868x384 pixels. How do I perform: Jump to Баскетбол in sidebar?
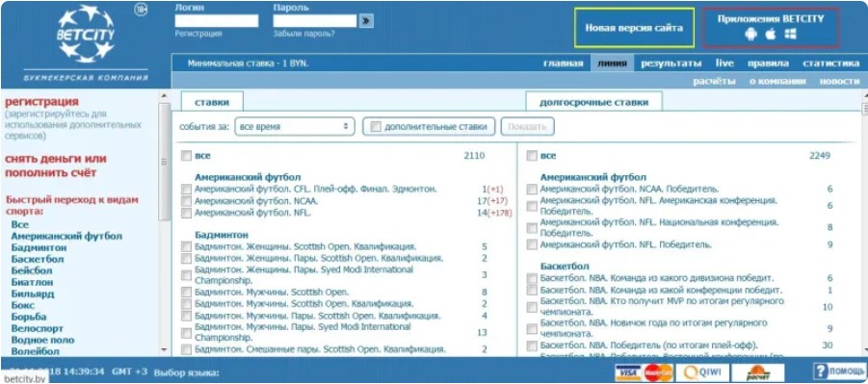click(37, 260)
